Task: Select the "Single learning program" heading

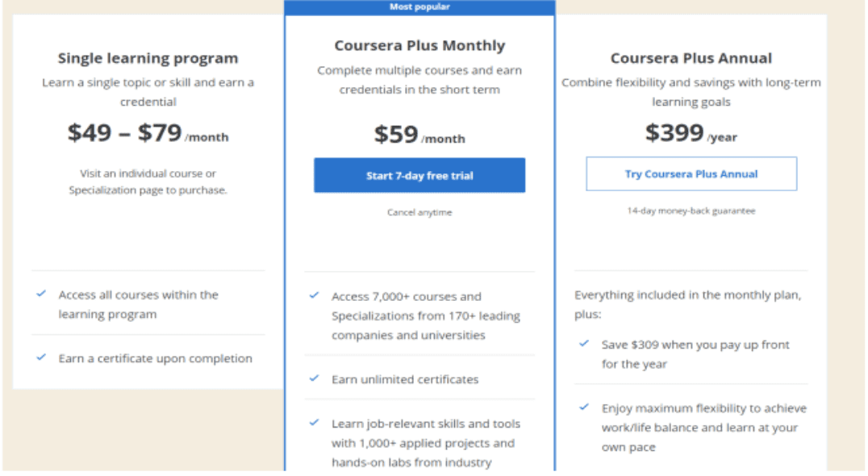Action: 148,58
